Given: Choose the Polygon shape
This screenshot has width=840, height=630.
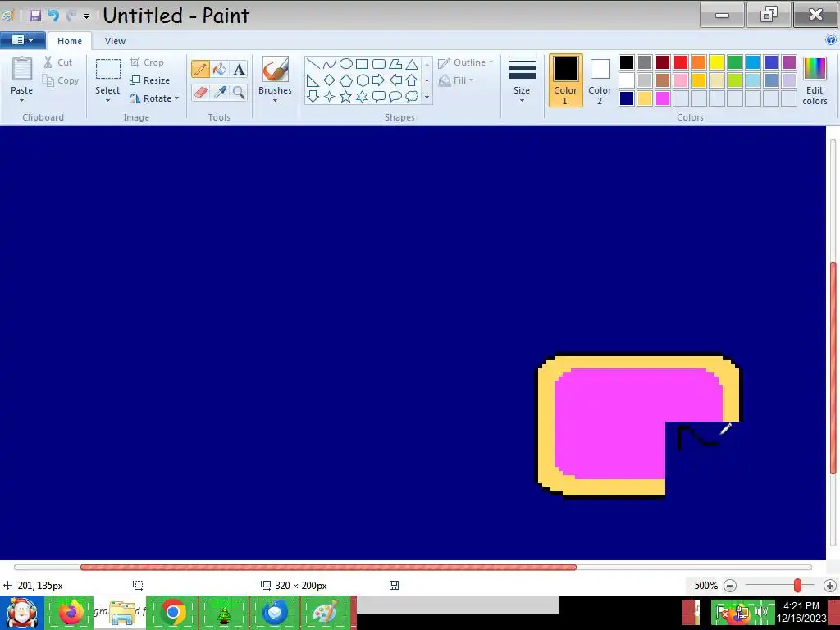Looking at the screenshot, I should coord(395,64).
